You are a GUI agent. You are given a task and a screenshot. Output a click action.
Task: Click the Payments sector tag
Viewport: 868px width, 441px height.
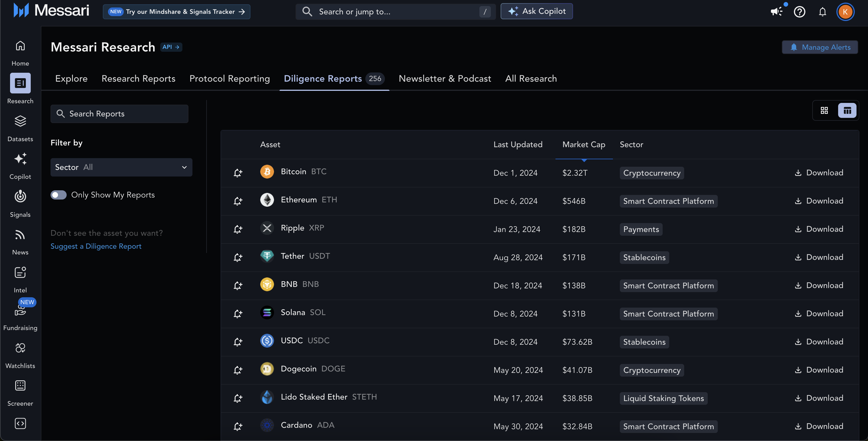click(x=641, y=229)
